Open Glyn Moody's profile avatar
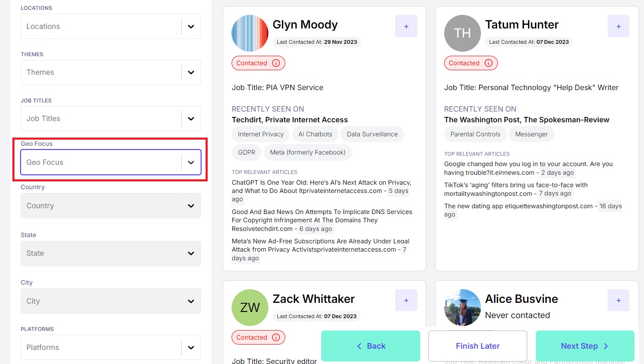This screenshot has height=364, width=644. pos(250,33)
